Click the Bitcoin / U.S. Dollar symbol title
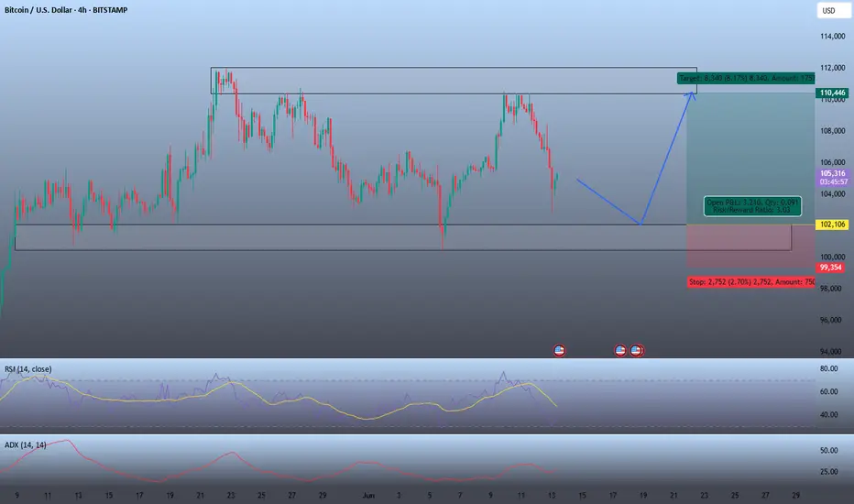 click(66, 10)
